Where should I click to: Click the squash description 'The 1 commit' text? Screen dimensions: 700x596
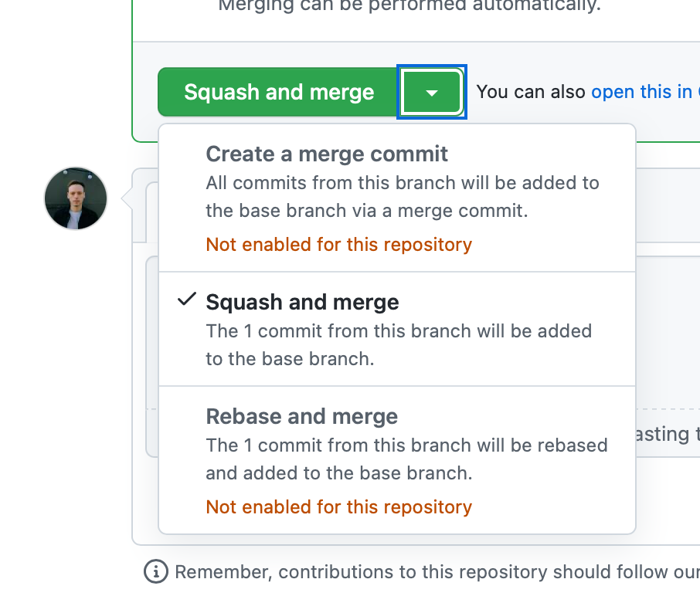click(x=399, y=345)
